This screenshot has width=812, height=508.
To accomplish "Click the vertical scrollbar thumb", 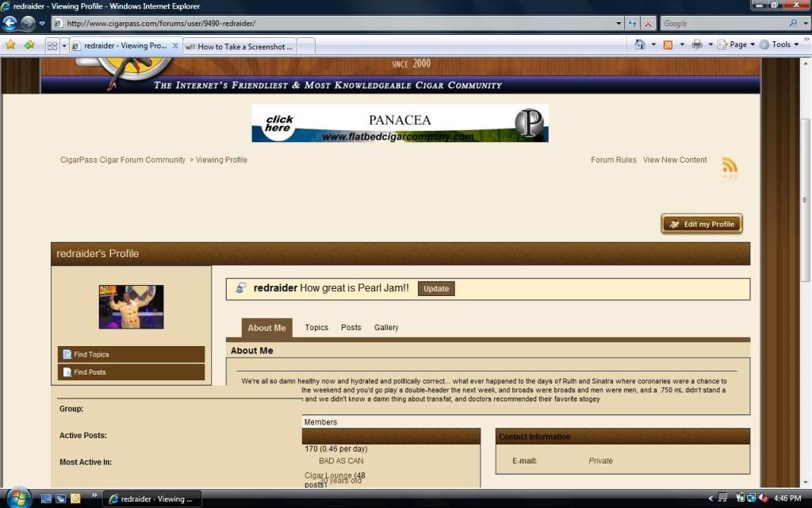I will tap(806, 200).
